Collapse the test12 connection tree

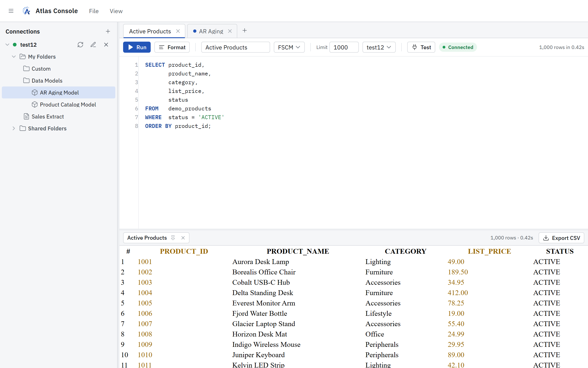click(x=7, y=45)
